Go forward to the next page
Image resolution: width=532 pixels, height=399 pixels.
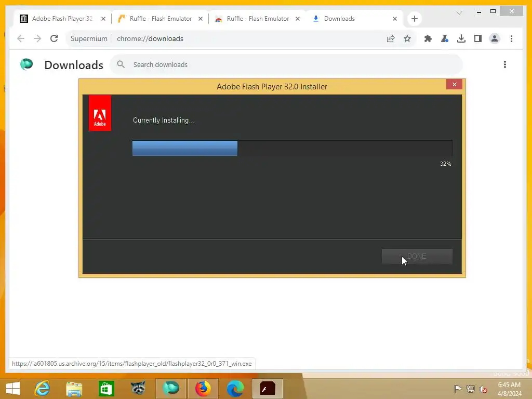tap(37, 38)
